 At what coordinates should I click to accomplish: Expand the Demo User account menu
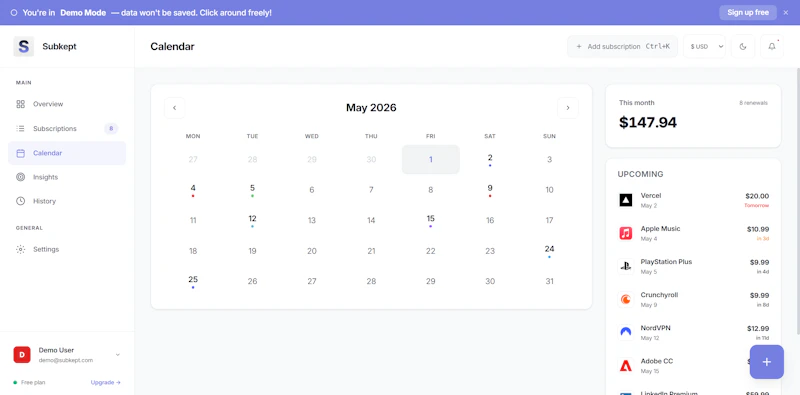pyautogui.click(x=118, y=355)
